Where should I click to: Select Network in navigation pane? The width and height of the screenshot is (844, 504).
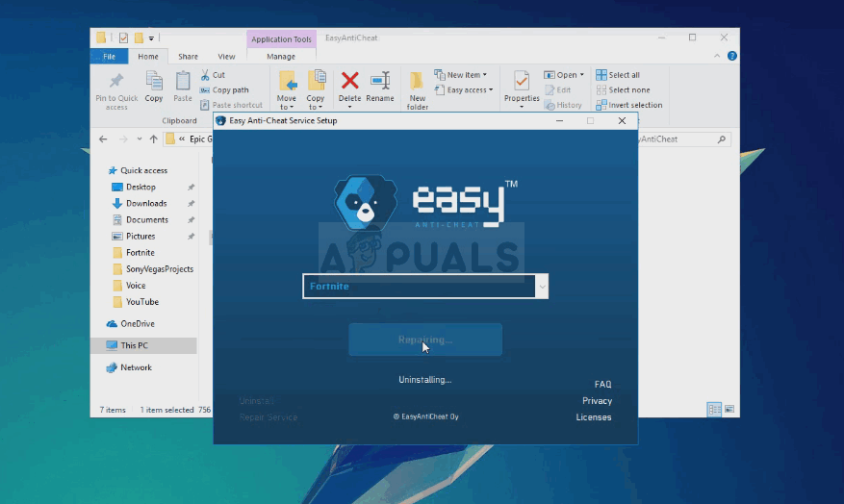click(129, 367)
